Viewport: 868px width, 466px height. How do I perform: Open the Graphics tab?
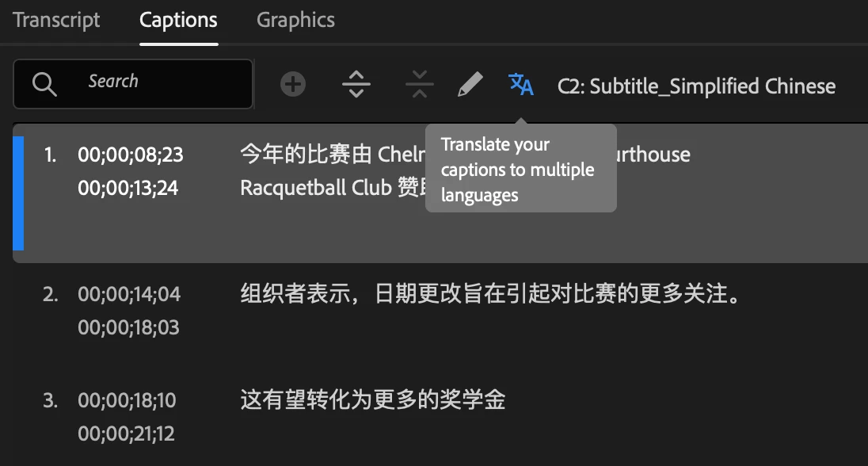pyautogui.click(x=295, y=20)
